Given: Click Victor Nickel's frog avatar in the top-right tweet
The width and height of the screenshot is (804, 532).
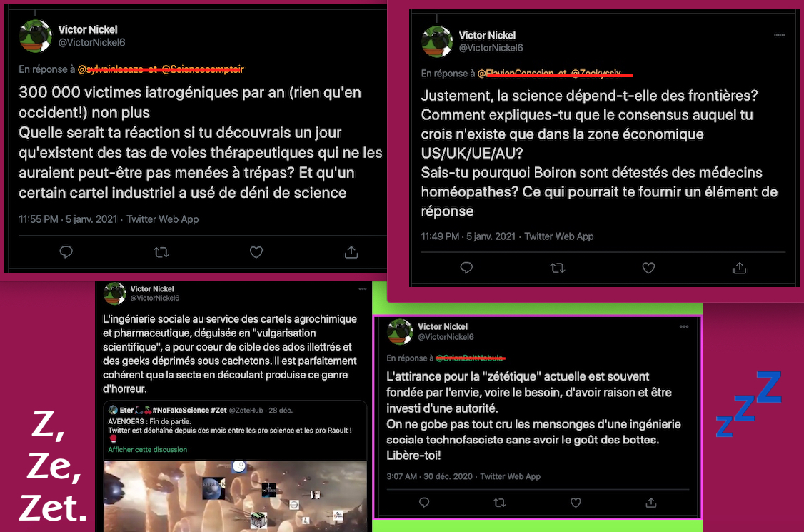Looking at the screenshot, I should (437, 41).
